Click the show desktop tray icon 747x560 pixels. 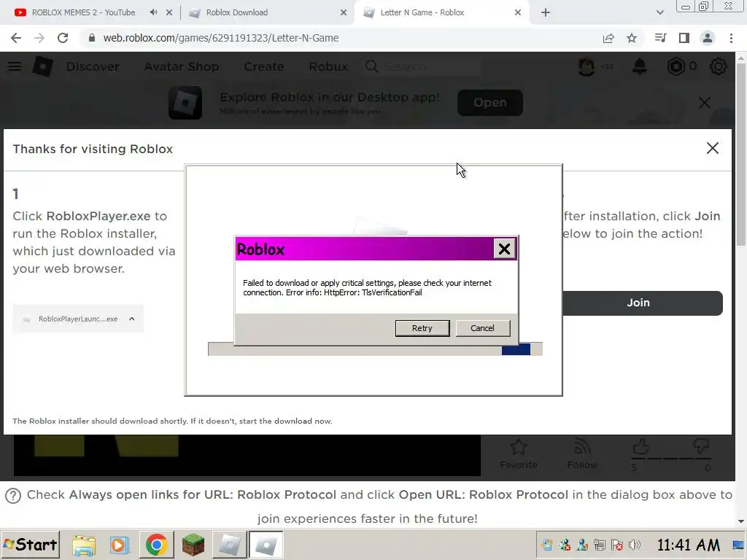point(738,545)
